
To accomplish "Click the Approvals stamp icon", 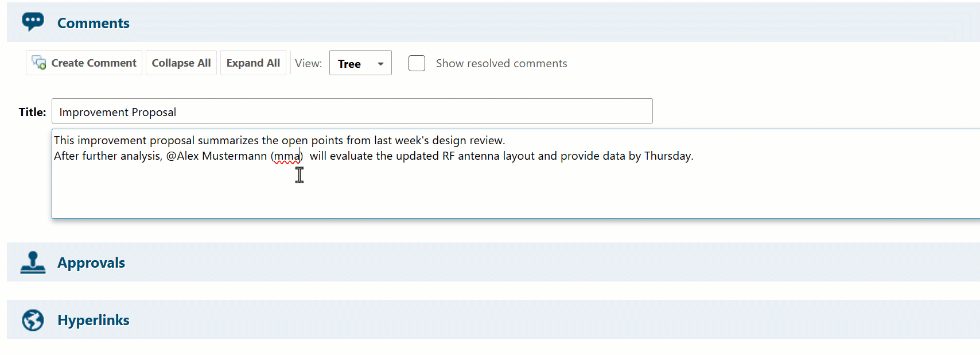I will coord(33,263).
